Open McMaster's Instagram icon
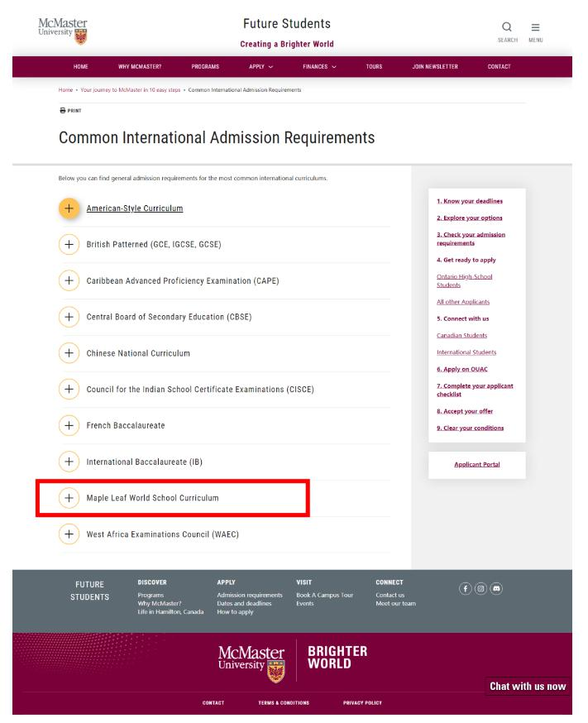This screenshot has height=723, width=588. click(482, 589)
